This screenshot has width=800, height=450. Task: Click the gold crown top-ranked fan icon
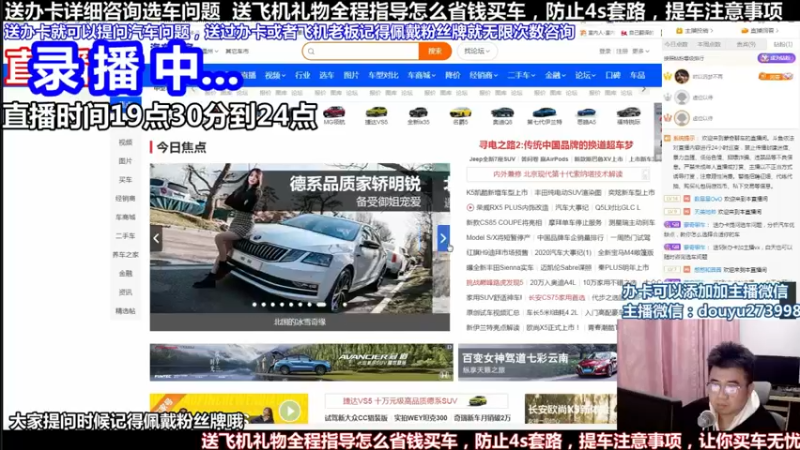click(667, 77)
